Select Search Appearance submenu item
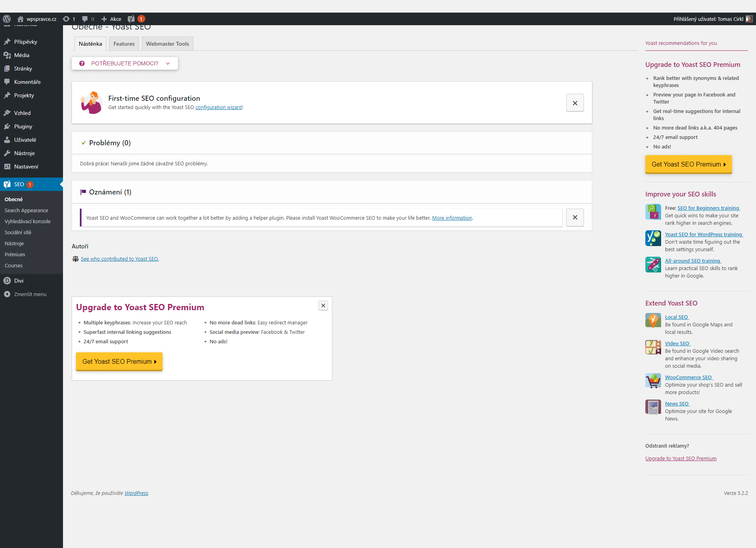 26,211
